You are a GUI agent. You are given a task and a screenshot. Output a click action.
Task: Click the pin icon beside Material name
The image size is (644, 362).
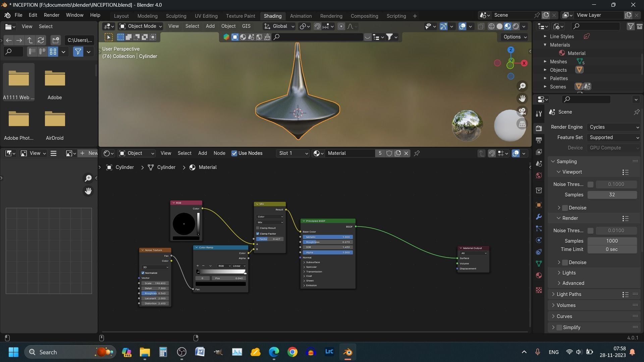[x=417, y=153]
